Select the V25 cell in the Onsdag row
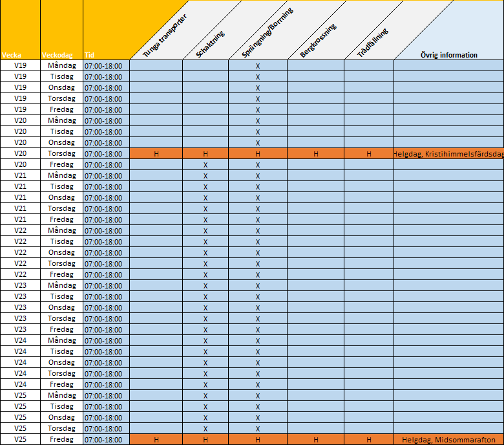504x445 pixels. (x=20, y=417)
